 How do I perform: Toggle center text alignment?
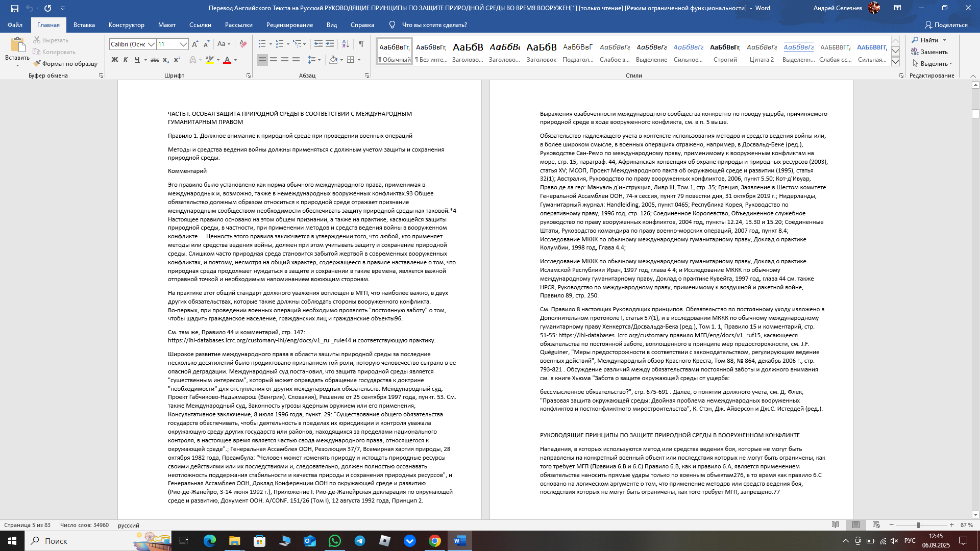click(x=274, y=60)
